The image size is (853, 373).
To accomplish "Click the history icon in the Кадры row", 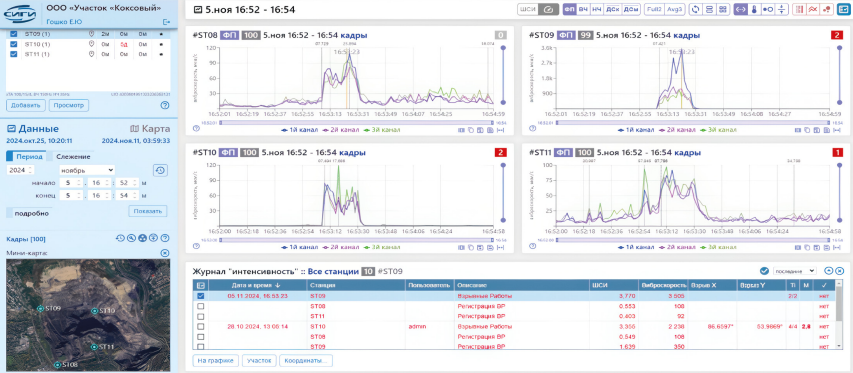I will pos(119,238).
